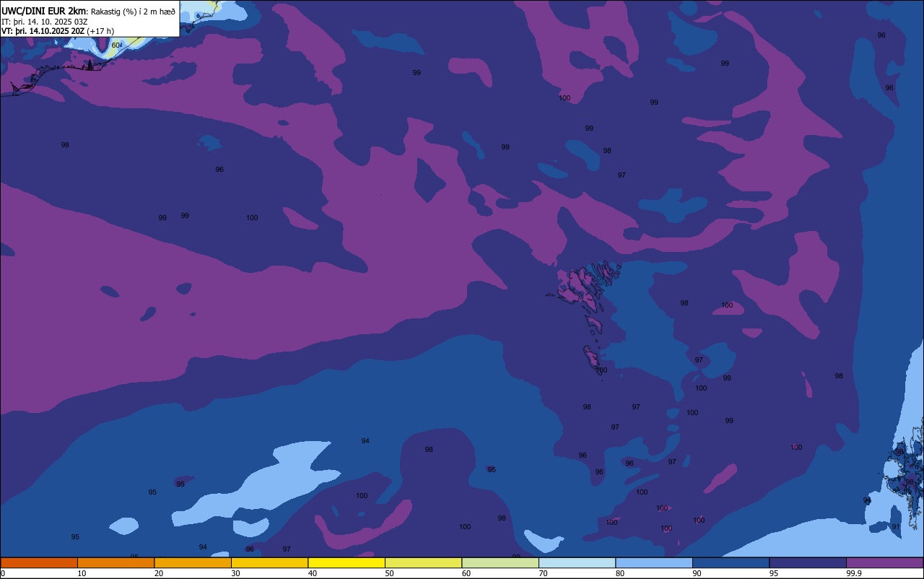Click the 10–20% orange legend swatch
The width and height of the screenshot is (924, 579).
coord(115,562)
